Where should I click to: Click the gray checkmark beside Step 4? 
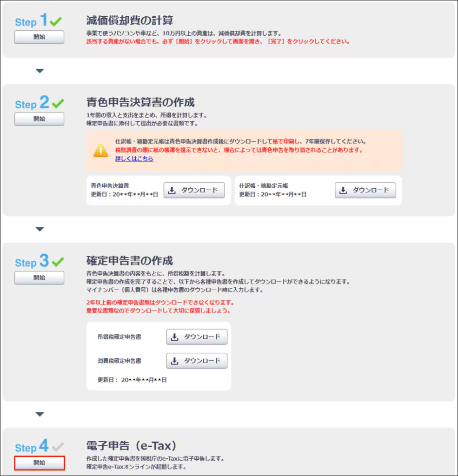[58, 447]
